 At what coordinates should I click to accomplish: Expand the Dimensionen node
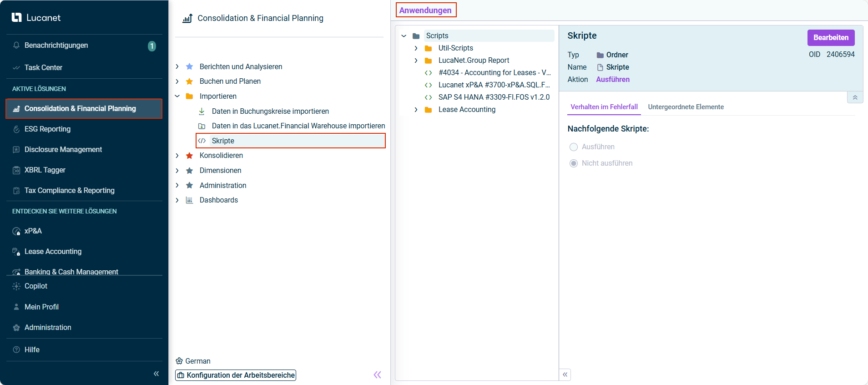click(x=177, y=171)
